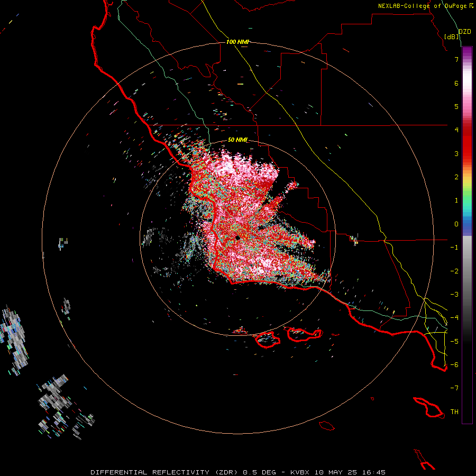The width and height of the screenshot is (476, 476).
Task: Click the -7 value on color scale
Action: point(454,388)
